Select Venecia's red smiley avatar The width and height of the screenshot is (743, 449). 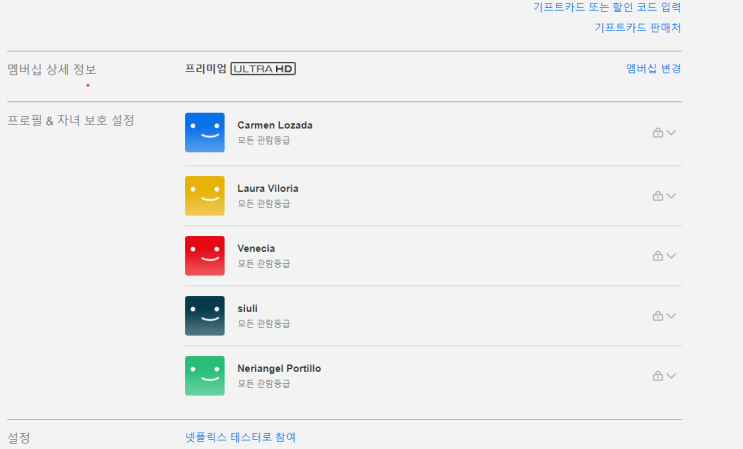pos(205,256)
